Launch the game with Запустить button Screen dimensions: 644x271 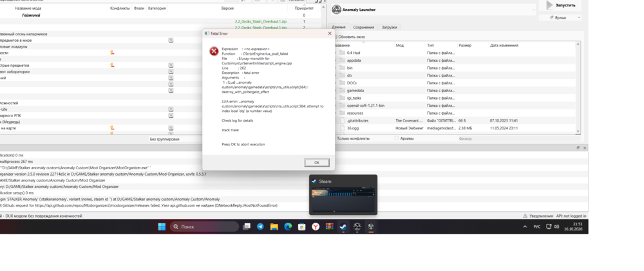point(560,5)
